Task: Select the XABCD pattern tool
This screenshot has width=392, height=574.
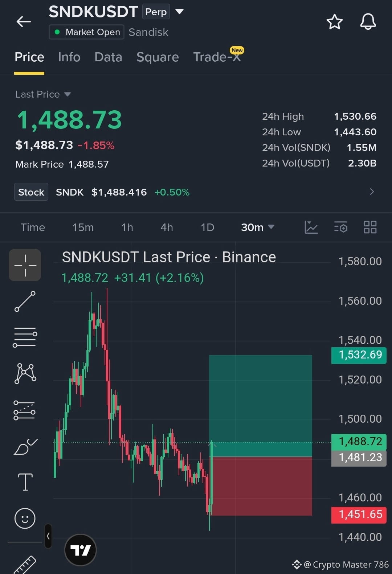Action: click(25, 373)
